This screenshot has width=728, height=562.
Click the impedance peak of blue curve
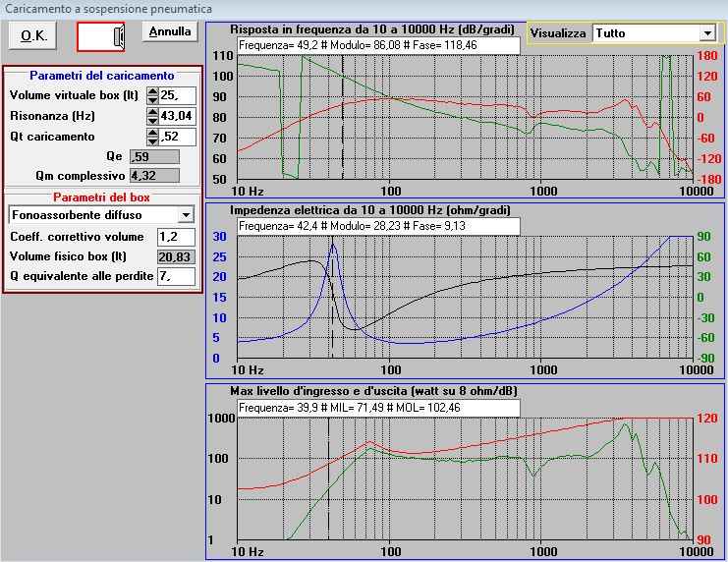(x=332, y=245)
